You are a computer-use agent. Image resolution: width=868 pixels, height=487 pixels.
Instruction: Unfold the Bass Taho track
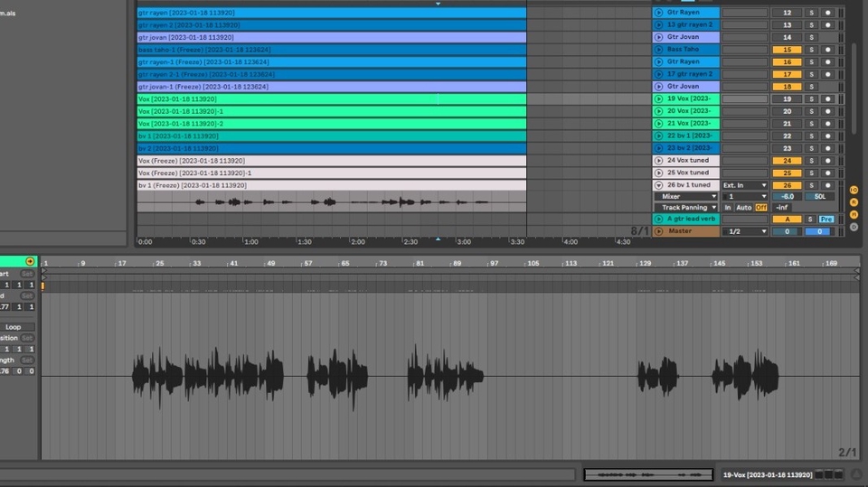tap(658, 50)
